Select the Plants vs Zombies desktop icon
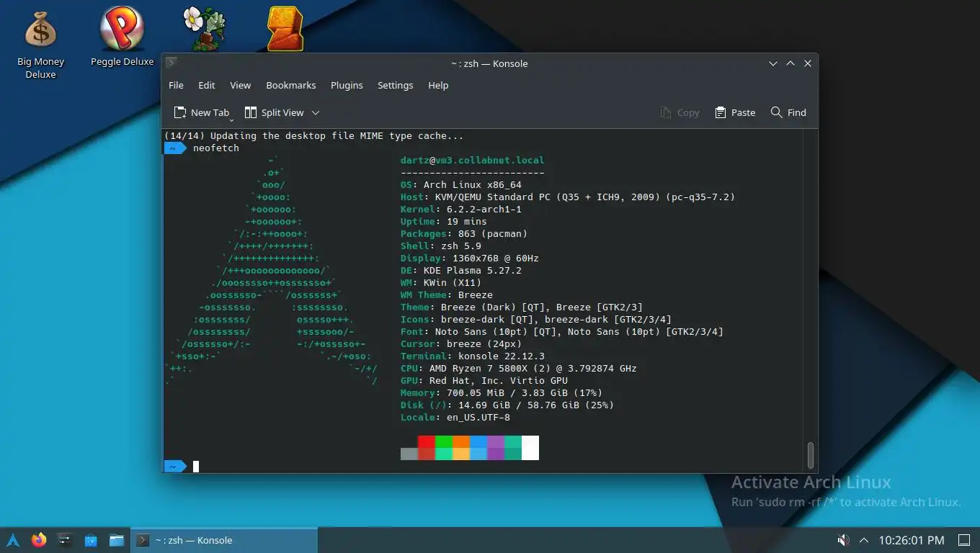The width and height of the screenshot is (980, 553). pyautogui.click(x=203, y=29)
